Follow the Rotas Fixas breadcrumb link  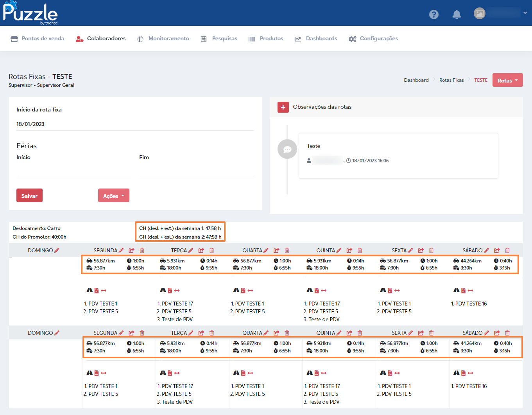tap(451, 80)
